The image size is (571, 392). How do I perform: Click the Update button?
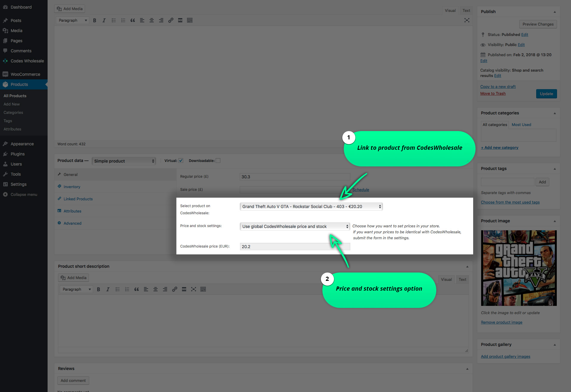tap(546, 94)
